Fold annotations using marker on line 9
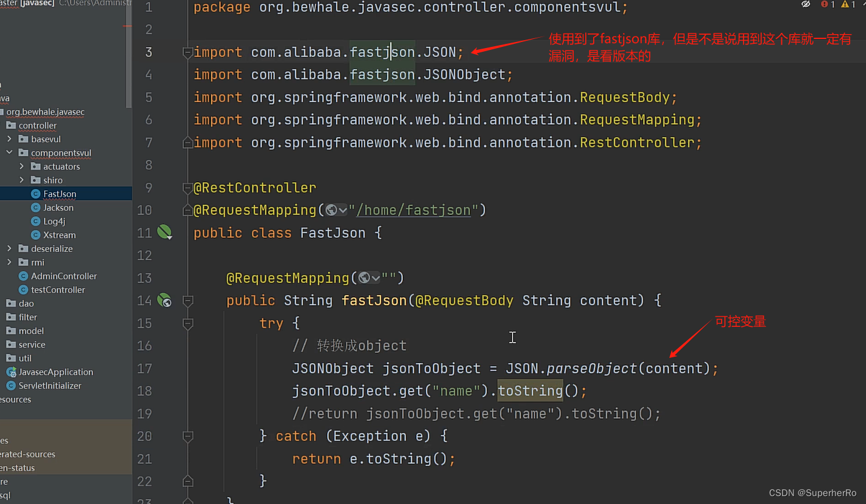This screenshot has width=866, height=504. [x=188, y=188]
